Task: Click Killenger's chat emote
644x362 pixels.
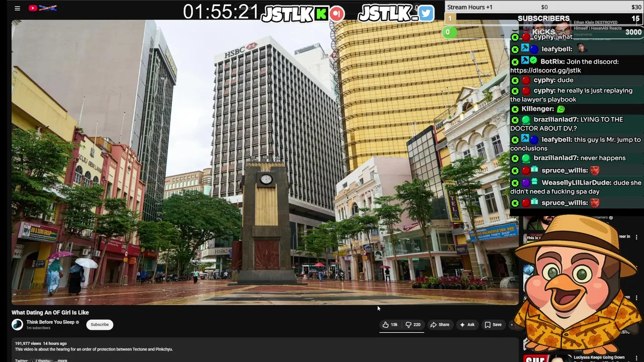Action: tap(561, 109)
